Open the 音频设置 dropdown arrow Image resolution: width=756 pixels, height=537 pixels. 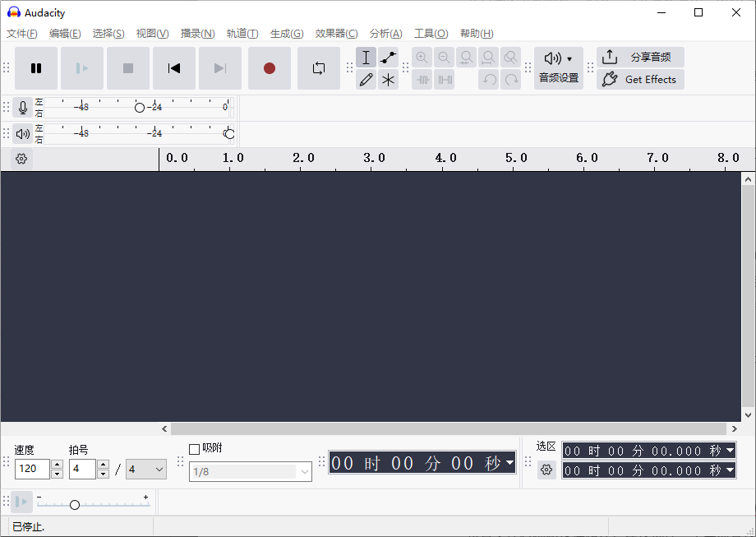coord(568,58)
